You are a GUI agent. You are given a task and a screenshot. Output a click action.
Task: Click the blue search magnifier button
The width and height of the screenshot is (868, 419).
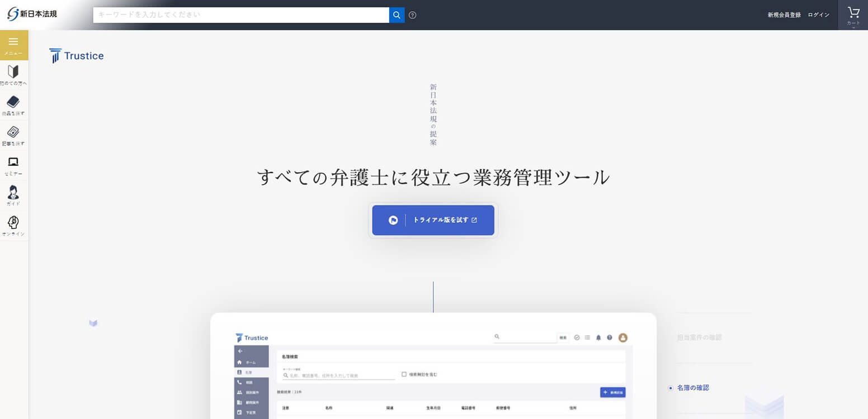point(397,15)
